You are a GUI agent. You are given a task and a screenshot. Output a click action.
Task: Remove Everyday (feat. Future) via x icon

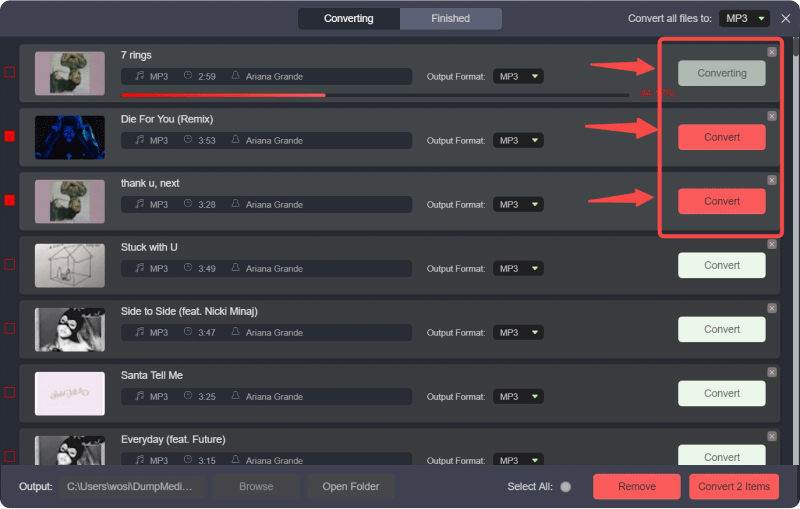point(771,436)
